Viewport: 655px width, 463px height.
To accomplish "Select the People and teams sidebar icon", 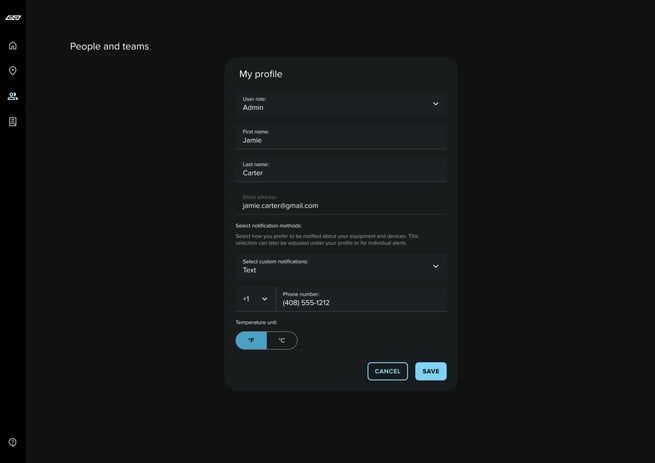I will click(x=12, y=96).
